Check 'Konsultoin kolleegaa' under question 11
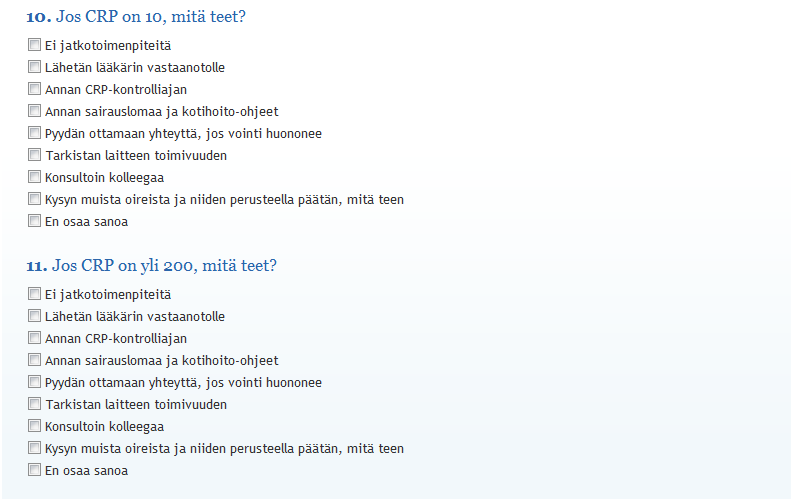 tap(34, 425)
